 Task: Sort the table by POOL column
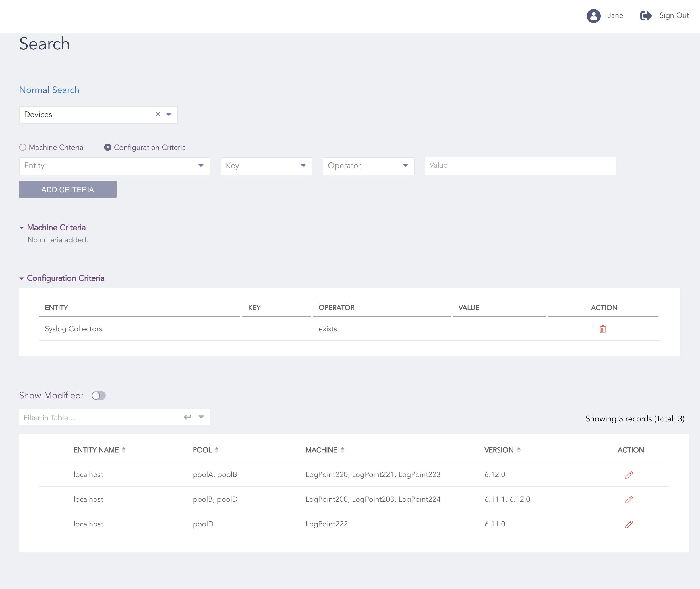(x=217, y=450)
